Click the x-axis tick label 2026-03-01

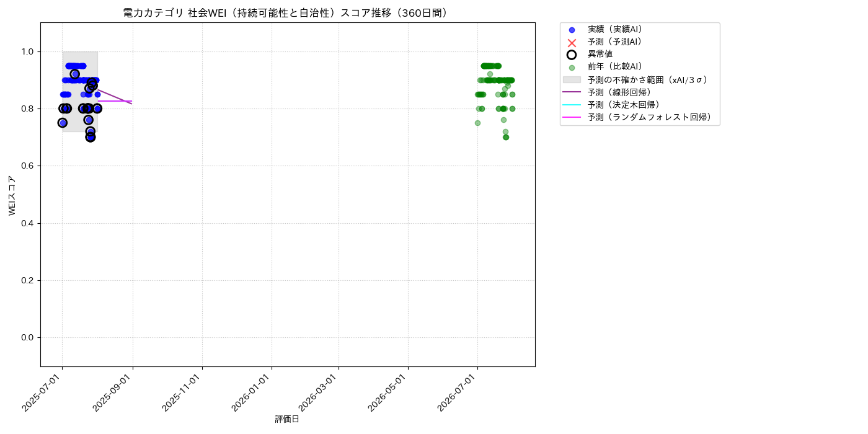319,392
